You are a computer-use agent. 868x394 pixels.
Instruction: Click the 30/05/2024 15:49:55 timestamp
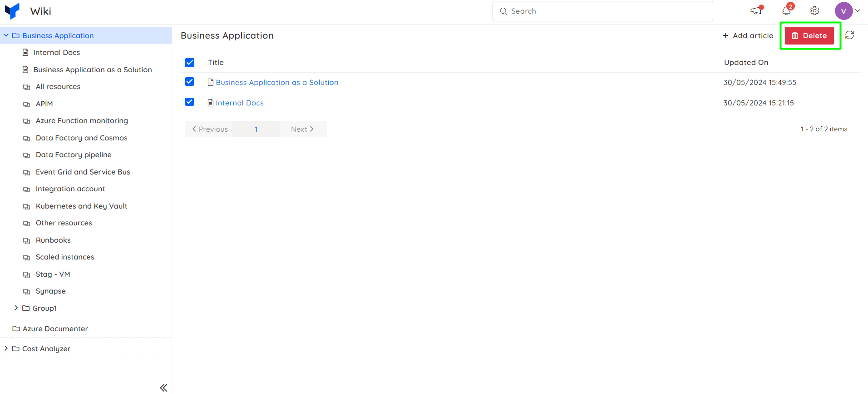(759, 82)
